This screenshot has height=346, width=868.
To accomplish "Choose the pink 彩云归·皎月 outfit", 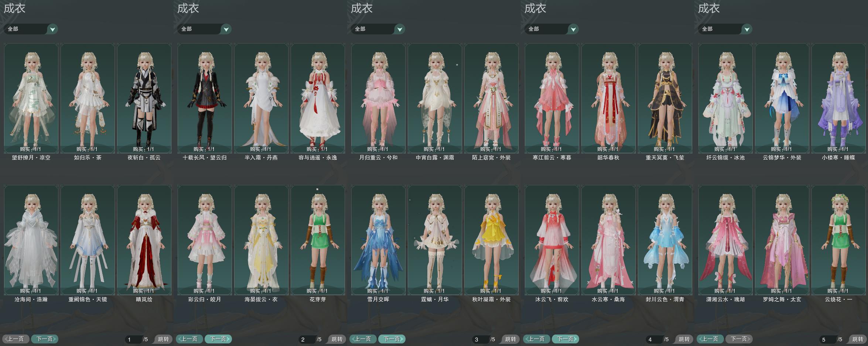I will tap(205, 240).
